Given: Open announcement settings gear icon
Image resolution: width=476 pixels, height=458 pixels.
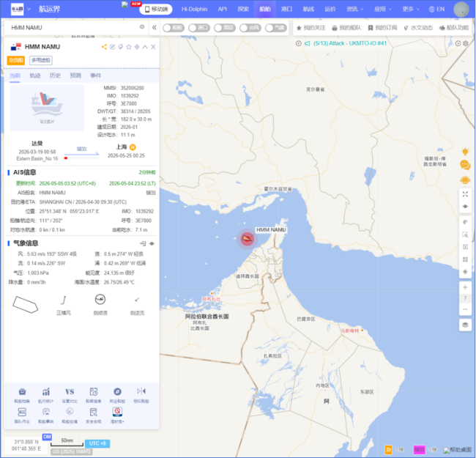Looking at the screenshot, I should pos(466,43).
